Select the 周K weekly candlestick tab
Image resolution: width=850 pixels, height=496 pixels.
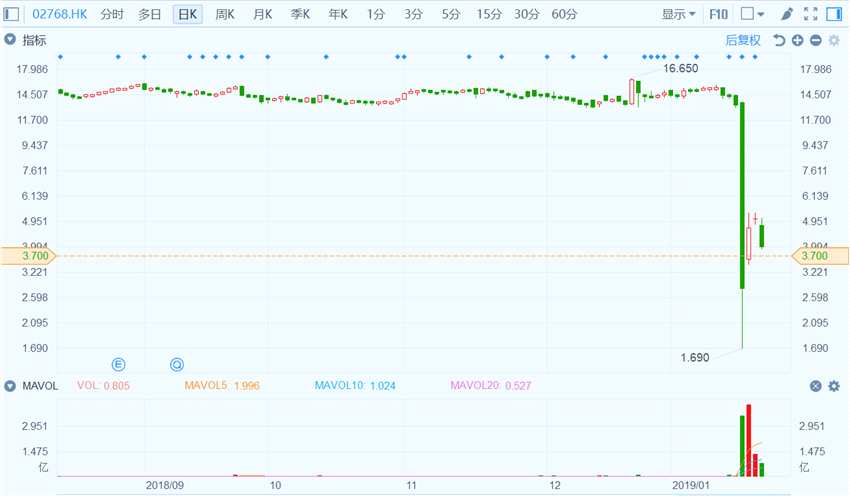click(225, 14)
